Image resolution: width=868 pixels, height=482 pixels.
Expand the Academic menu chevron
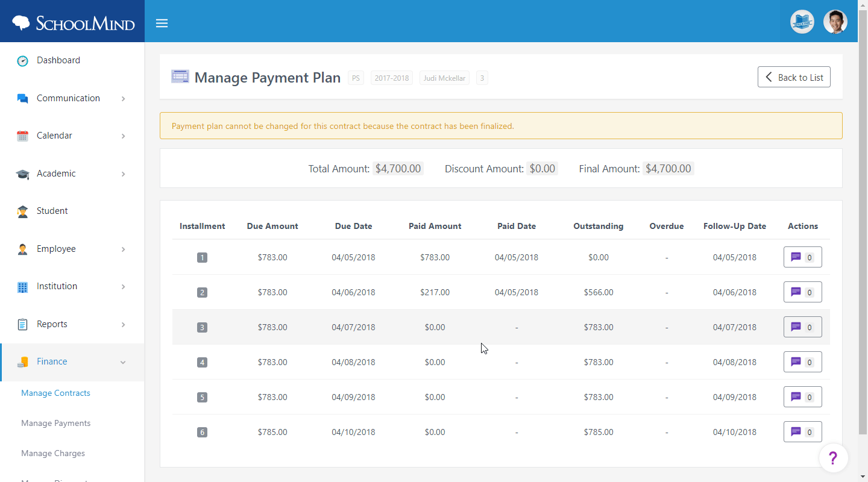click(x=123, y=174)
